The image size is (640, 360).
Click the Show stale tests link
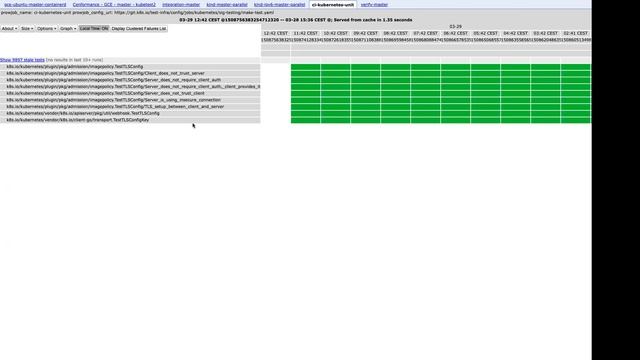(22, 60)
